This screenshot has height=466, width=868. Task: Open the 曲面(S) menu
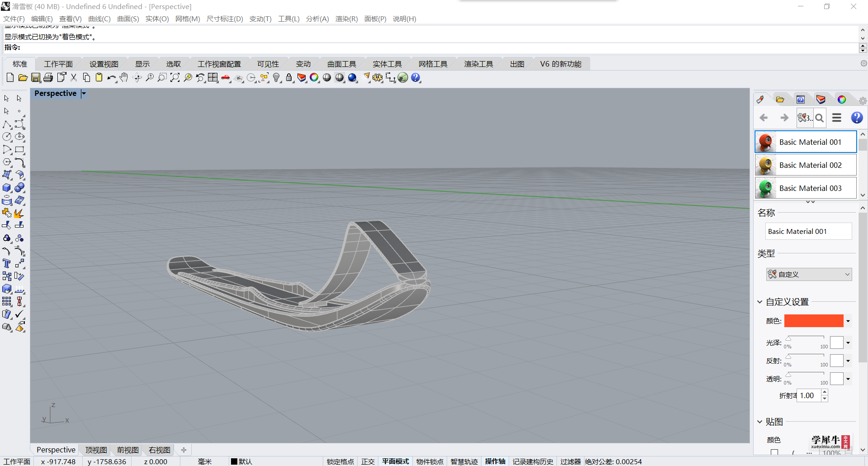point(128,19)
